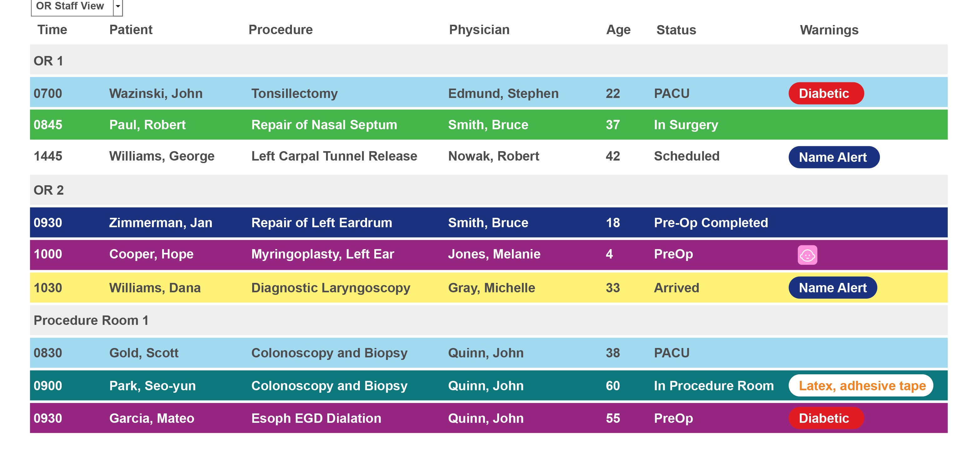The height and width of the screenshot is (476, 980).
Task: Click the Status column header
Action: pos(676,30)
